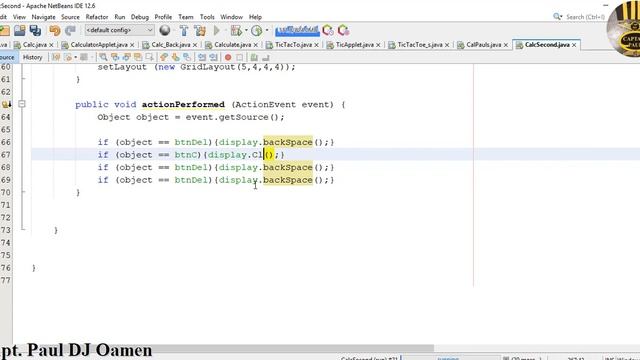Screen dimensions: 640x360
Task: Toggle Rectangular Selection mode
Action: point(150,57)
